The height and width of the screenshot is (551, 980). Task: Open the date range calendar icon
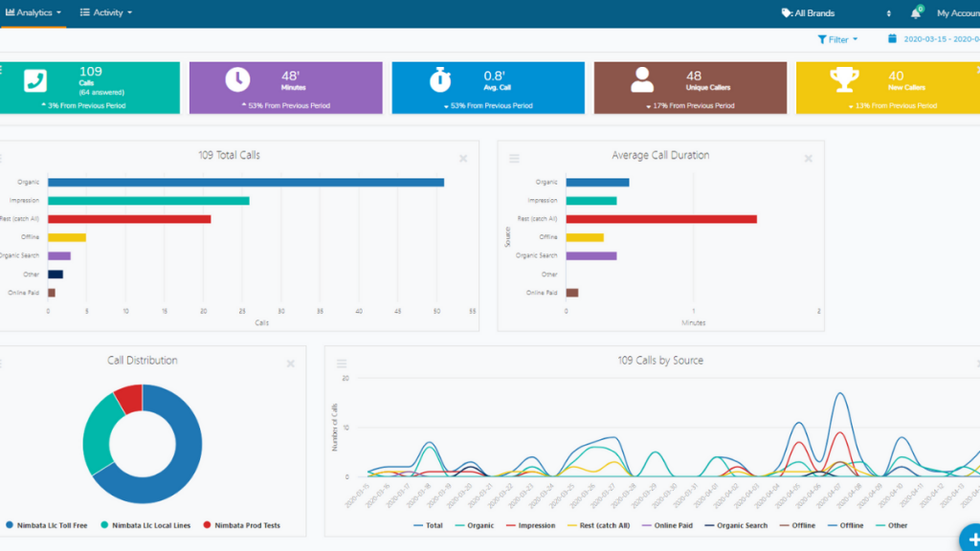coord(893,38)
